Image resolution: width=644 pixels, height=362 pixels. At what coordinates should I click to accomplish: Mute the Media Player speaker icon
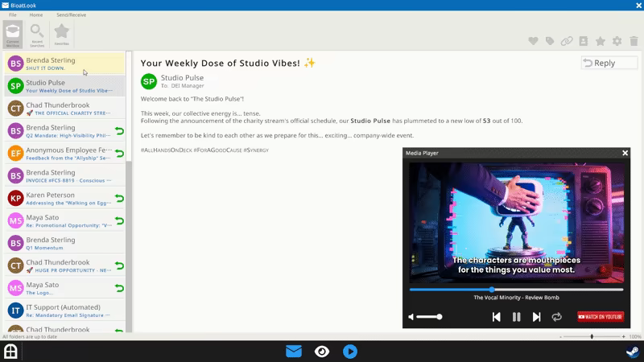(x=411, y=317)
